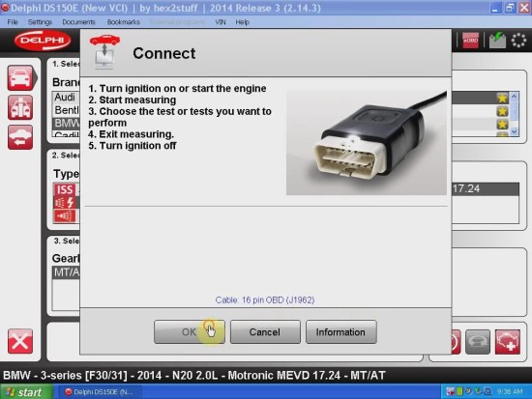Select the two-cars comparison sidebar icon

click(20, 107)
